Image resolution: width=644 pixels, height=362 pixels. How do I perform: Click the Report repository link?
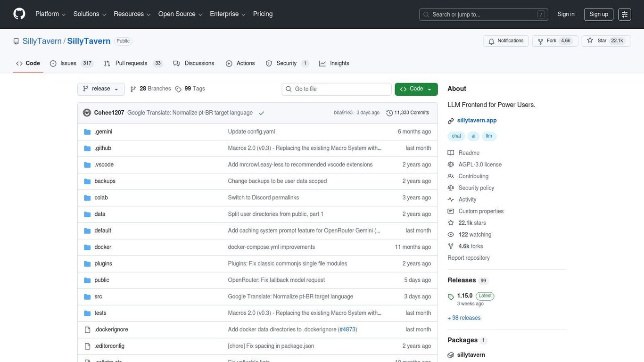tap(469, 258)
